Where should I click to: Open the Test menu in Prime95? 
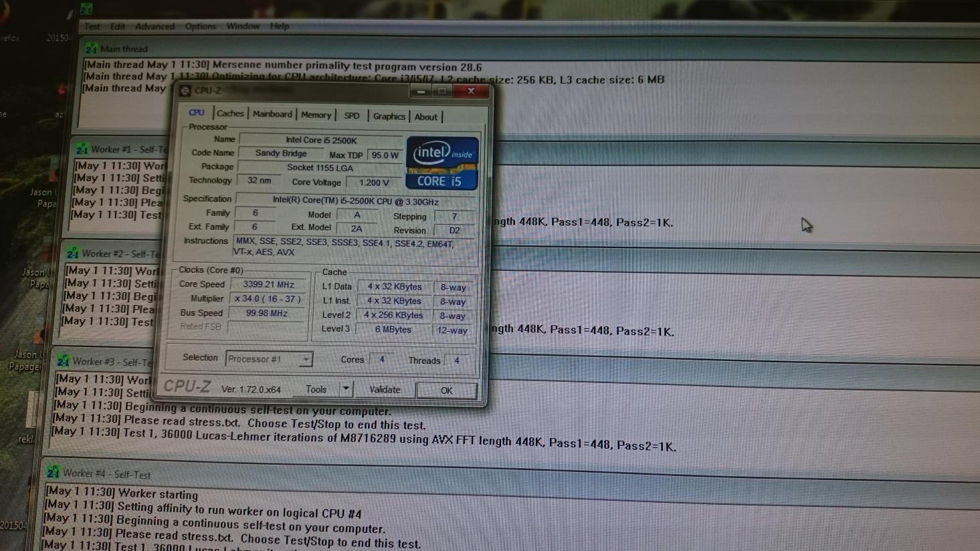[x=92, y=26]
